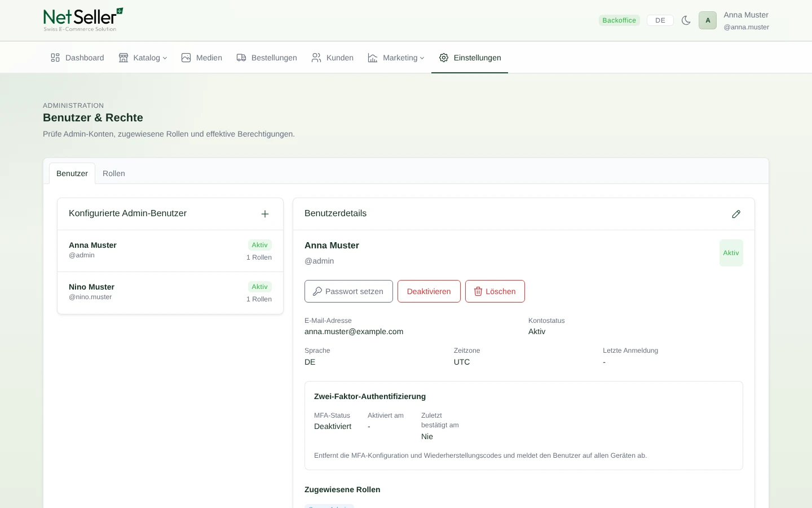Click the Benutzerdetails panel title
Screen dimensions: 812x508
(x=336, y=213)
